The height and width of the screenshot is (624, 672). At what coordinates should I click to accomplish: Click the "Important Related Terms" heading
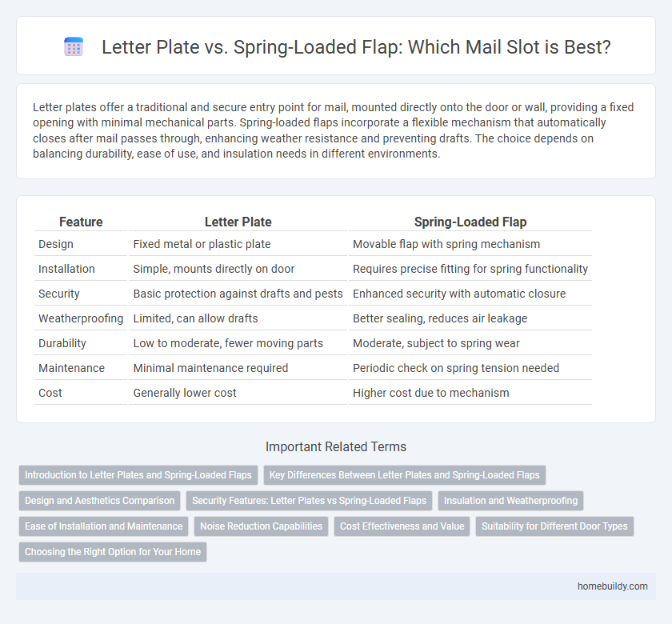pos(336,446)
